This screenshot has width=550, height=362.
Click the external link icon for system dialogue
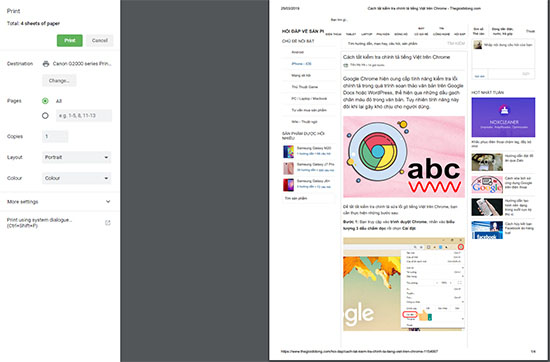pyautogui.click(x=108, y=223)
